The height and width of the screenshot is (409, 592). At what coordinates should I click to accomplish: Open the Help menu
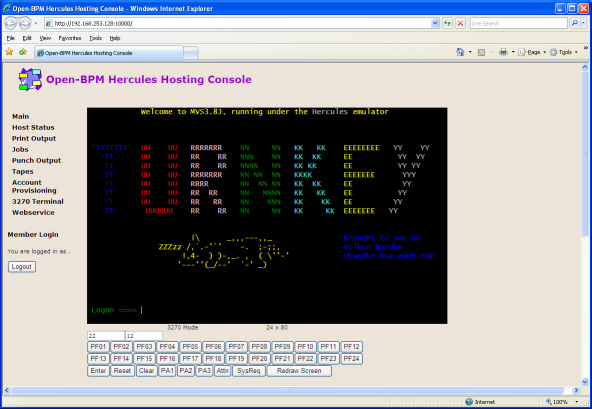[x=115, y=38]
